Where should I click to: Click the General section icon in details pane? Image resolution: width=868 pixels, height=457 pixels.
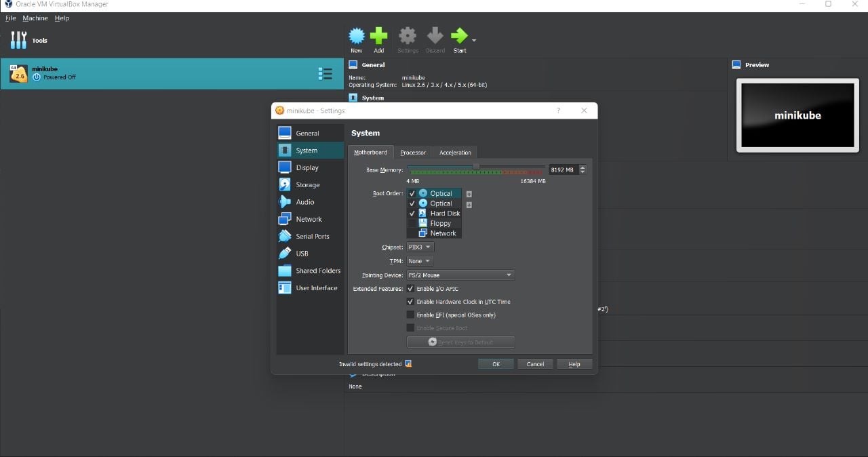point(353,65)
